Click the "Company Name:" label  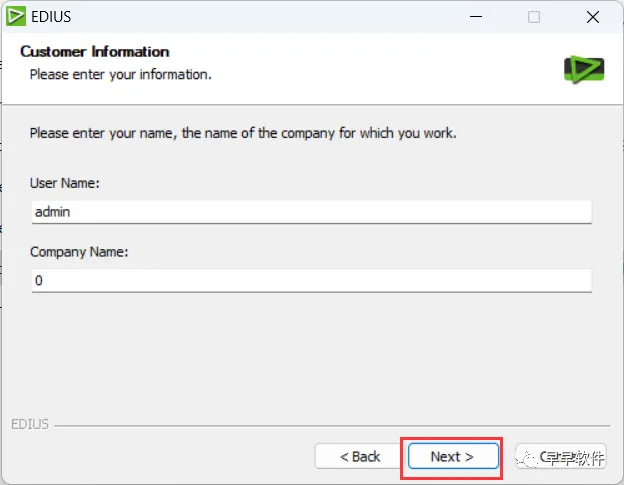(x=79, y=253)
